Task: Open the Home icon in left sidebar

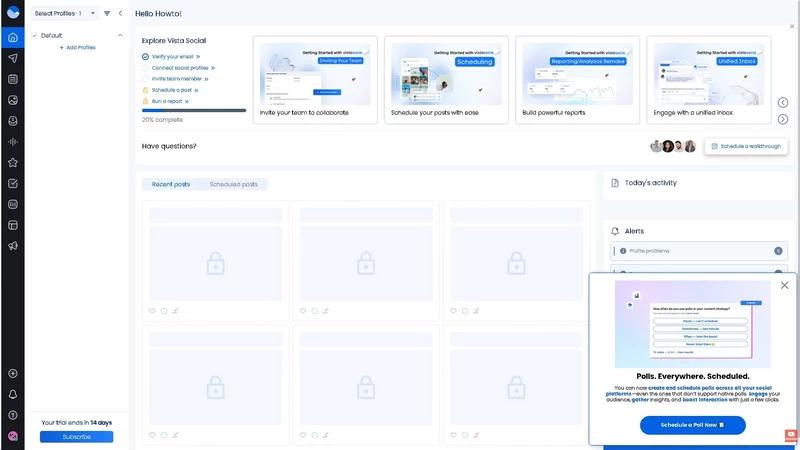Action: pos(13,37)
